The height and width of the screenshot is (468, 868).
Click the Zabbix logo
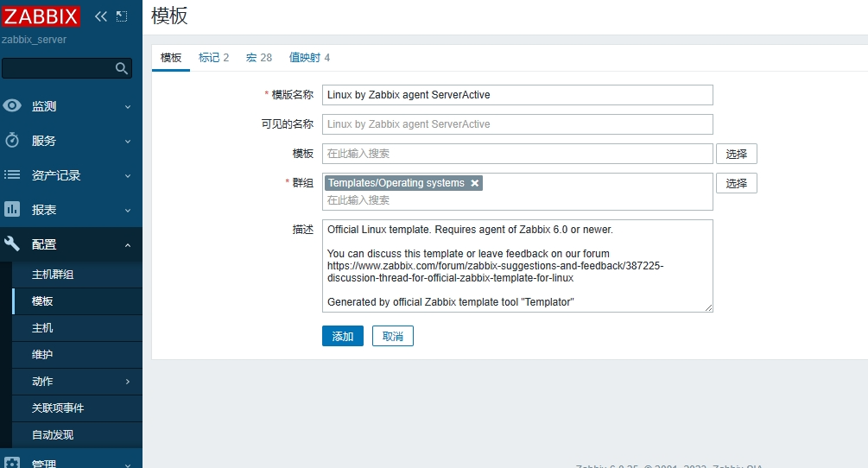tap(41, 16)
